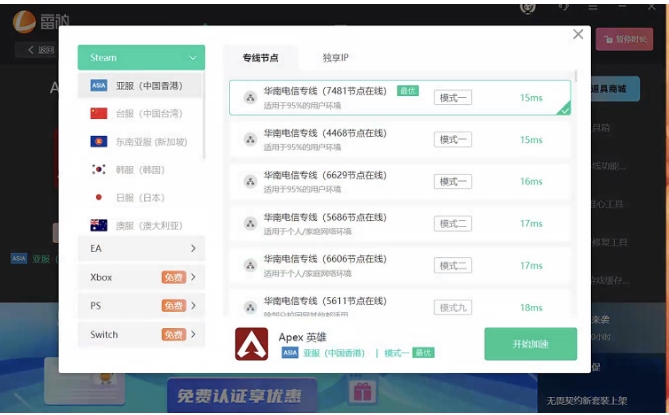Click the ASIA badge under Apex 英雄
669x415 pixels.
click(x=290, y=353)
